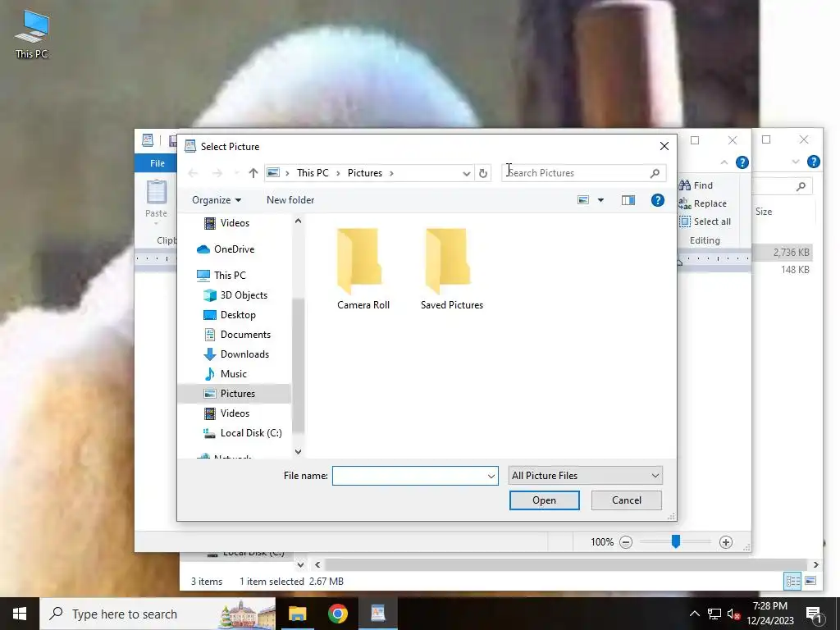Click Select all in WordPad ribbon
Viewport: 840px width, 630px height.
click(705, 221)
